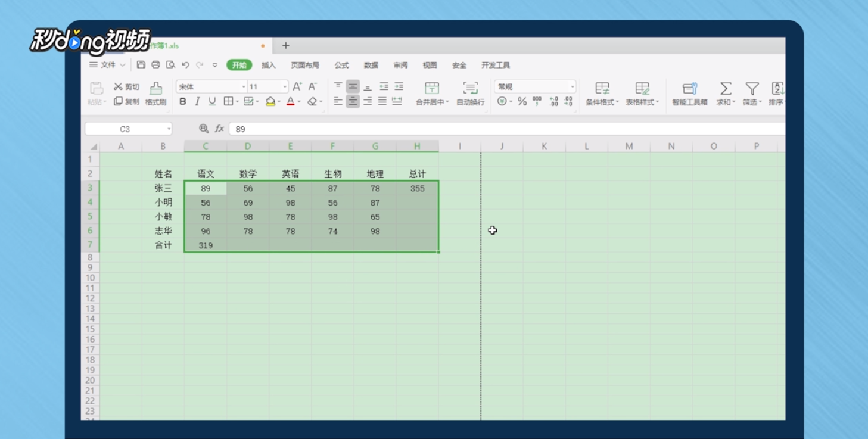The height and width of the screenshot is (439, 868).
Task: Expand Conditional Formatting (条件格式) menu
Action: pos(602,94)
